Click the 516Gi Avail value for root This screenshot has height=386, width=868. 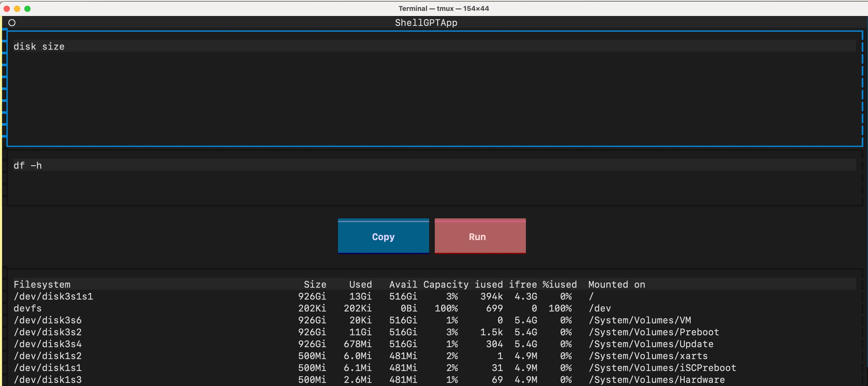tap(403, 296)
